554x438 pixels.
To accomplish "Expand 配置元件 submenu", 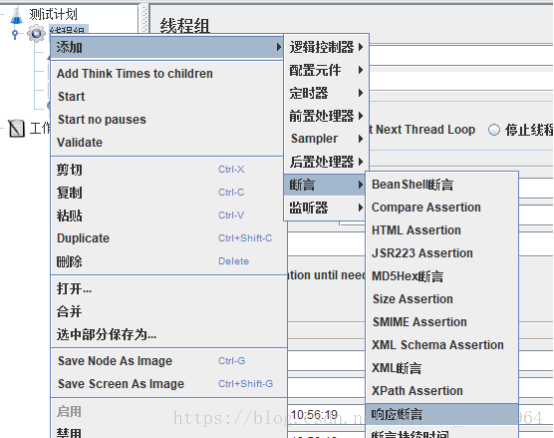I will point(326,70).
